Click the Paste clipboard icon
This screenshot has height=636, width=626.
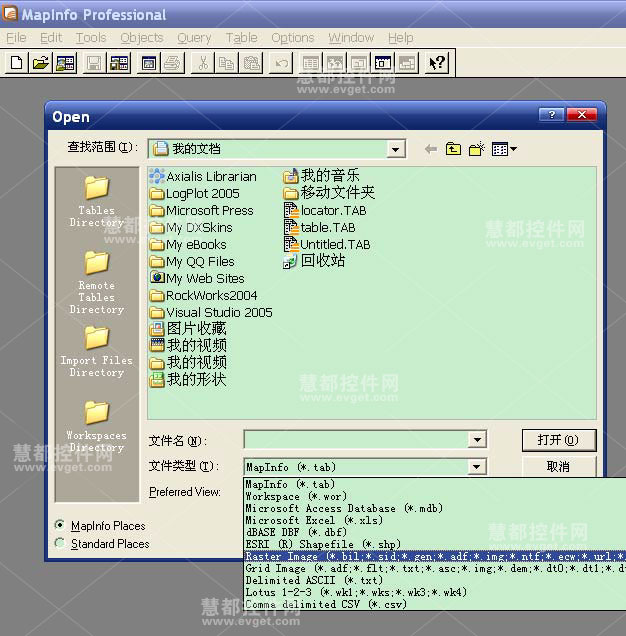tap(251, 62)
